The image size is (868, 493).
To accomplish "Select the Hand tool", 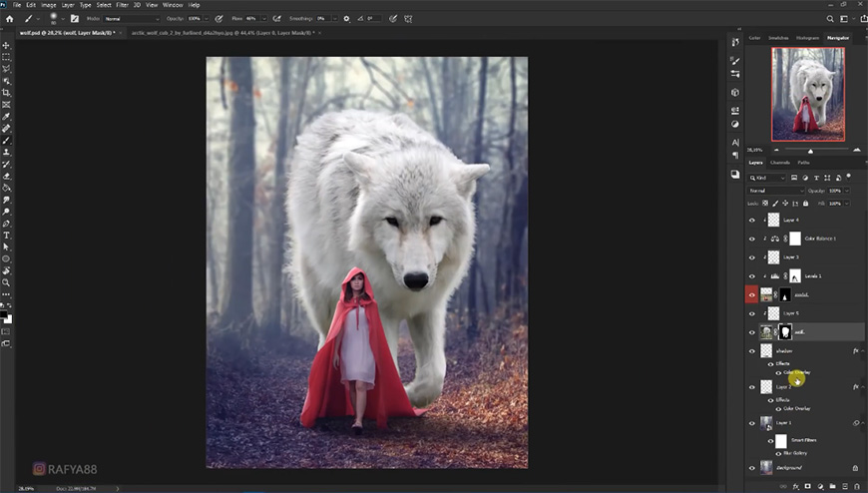I will [7, 270].
